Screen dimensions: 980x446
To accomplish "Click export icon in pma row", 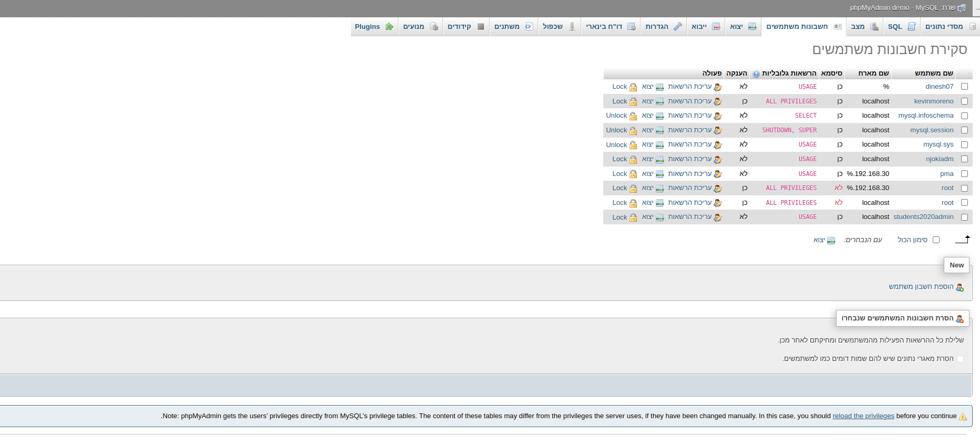I will (659, 174).
